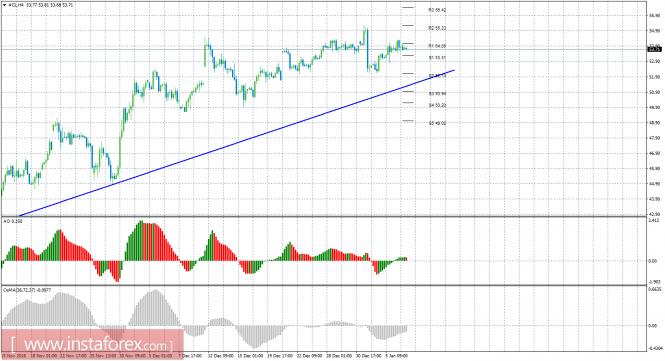The width and height of the screenshot is (665, 361).
Task: Click the AO indicator label
Action: tap(12, 221)
